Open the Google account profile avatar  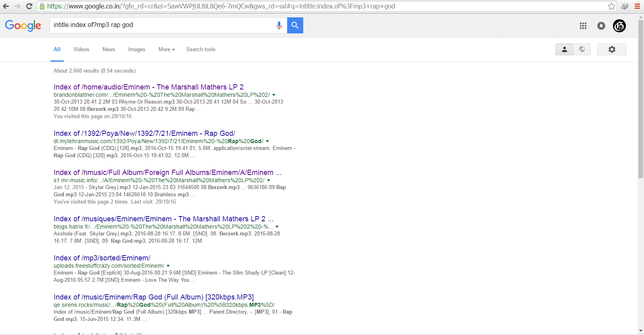pyautogui.click(x=619, y=26)
